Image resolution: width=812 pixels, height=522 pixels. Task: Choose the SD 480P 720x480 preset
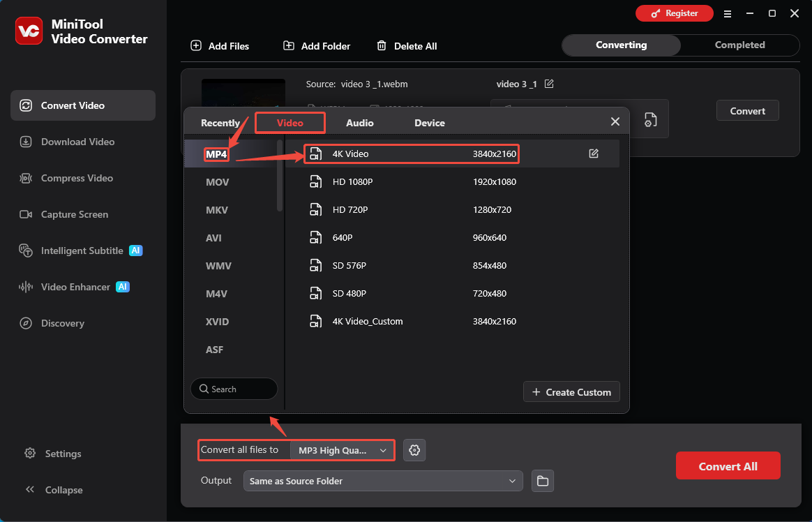[453, 293]
